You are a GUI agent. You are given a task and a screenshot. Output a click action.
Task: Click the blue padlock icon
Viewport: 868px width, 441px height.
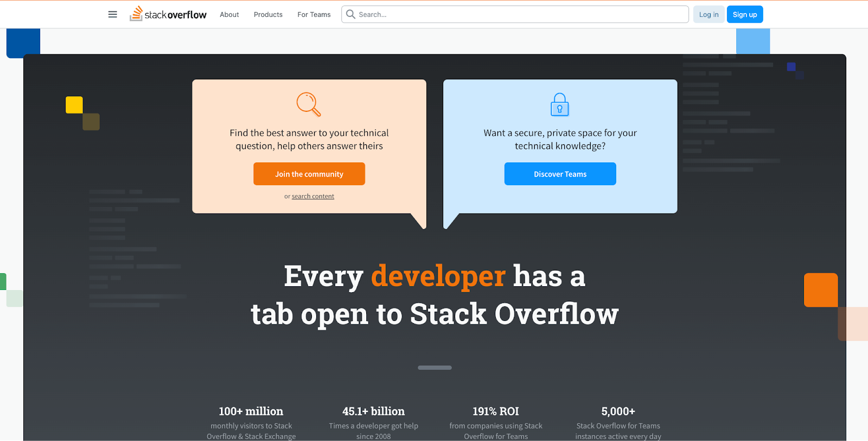point(560,105)
